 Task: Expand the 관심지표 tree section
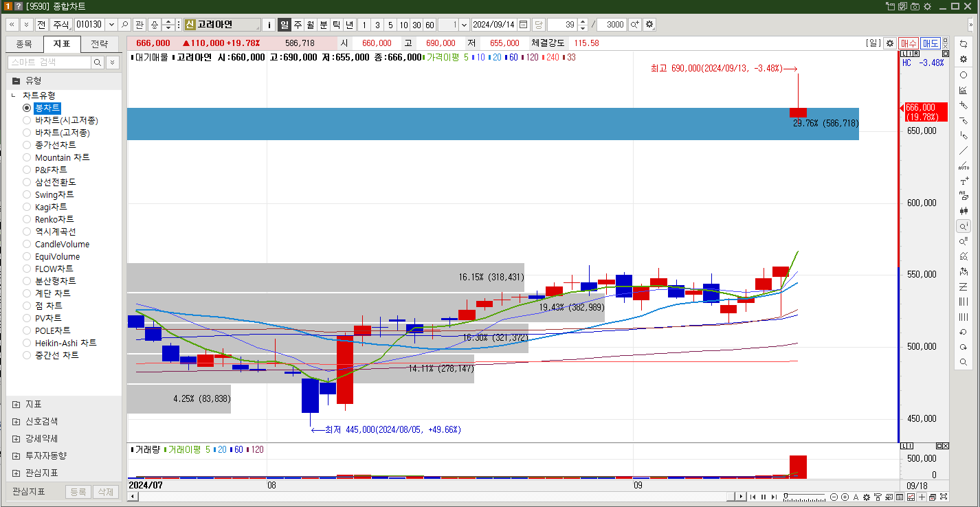pos(16,473)
